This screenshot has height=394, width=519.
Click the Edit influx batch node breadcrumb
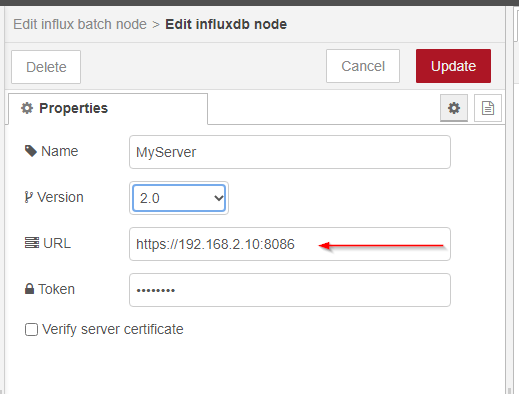pos(80,24)
